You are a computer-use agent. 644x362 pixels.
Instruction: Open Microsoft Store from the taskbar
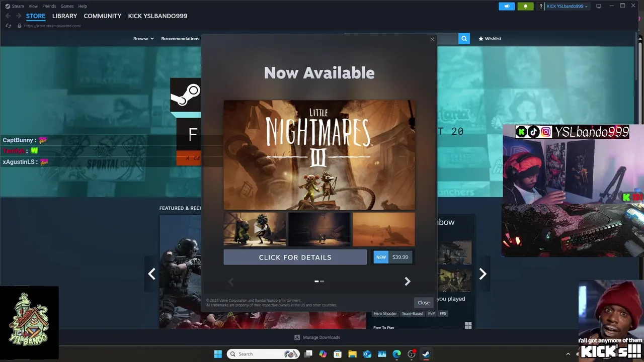coord(338,354)
